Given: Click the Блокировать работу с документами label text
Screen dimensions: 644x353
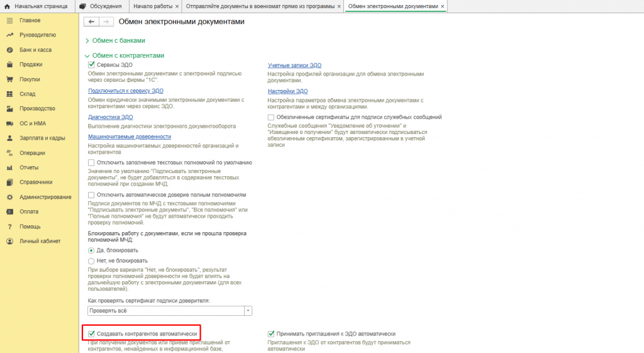Looking at the screenshot, I should pos(167,237).
